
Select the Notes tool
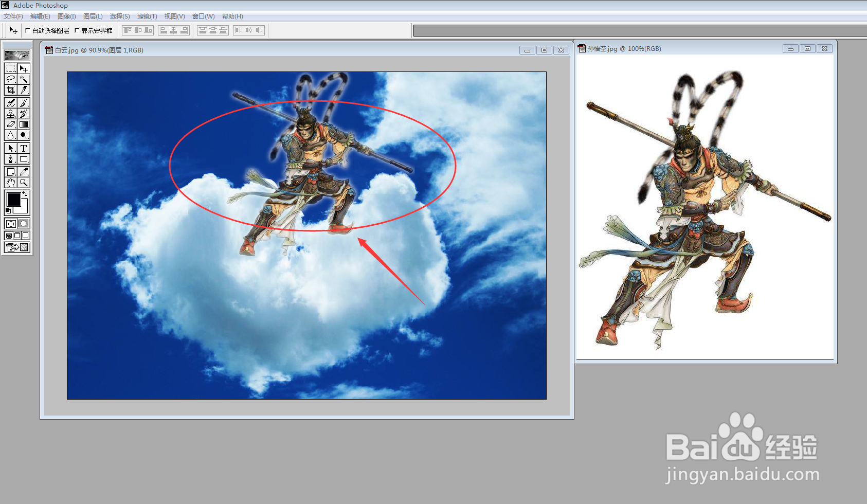(x=10, y=172)
